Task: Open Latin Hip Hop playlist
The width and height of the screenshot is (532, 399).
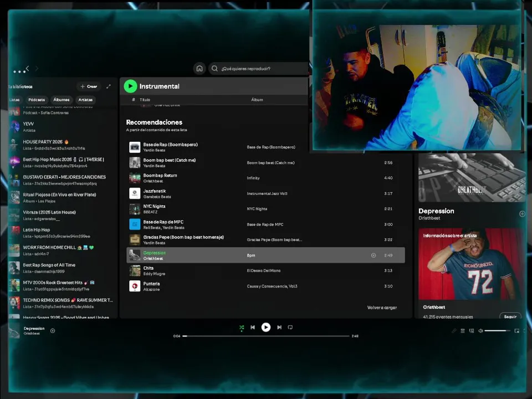Action: 62,233
